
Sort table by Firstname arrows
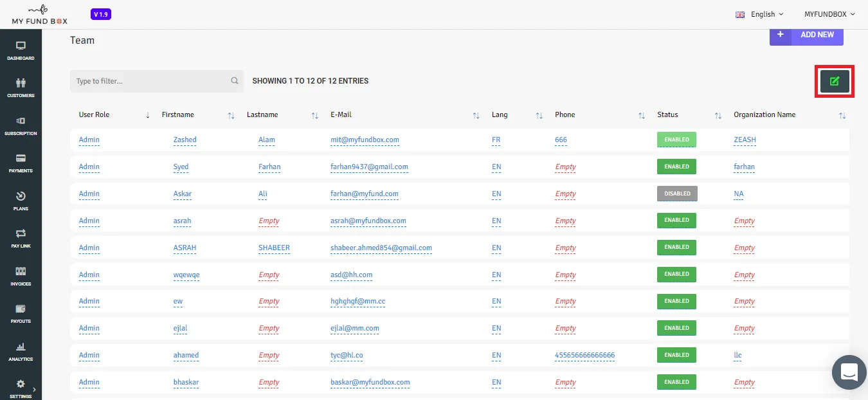click(x=231, y=115)
